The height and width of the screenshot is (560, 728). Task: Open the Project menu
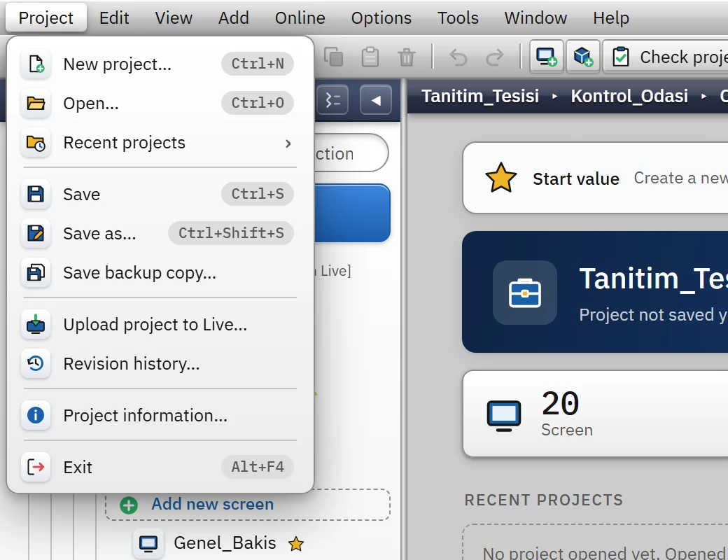[x=46, y=17]
